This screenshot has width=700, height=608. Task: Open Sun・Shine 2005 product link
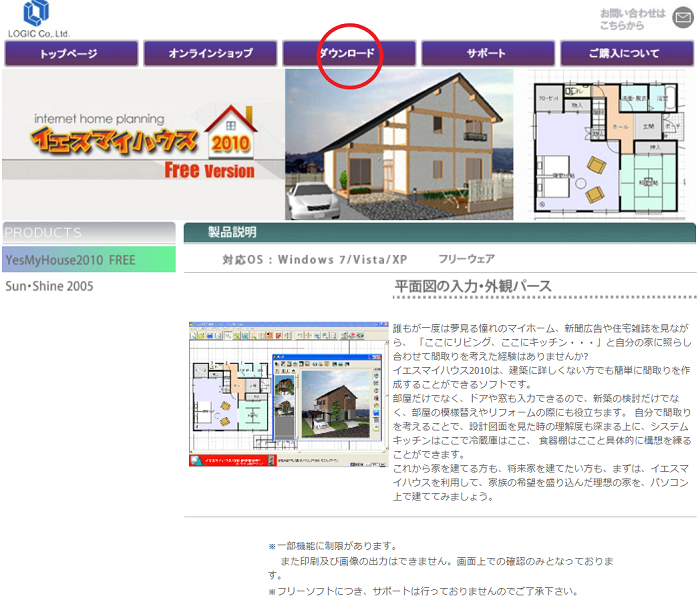50,286
